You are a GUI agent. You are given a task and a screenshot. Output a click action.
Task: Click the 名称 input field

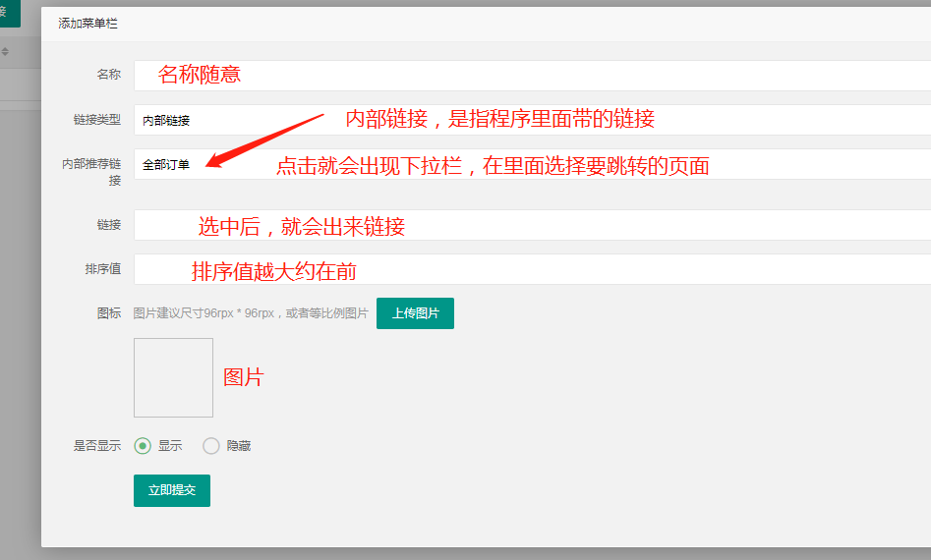pyautogui.click(x=532, y=76)
